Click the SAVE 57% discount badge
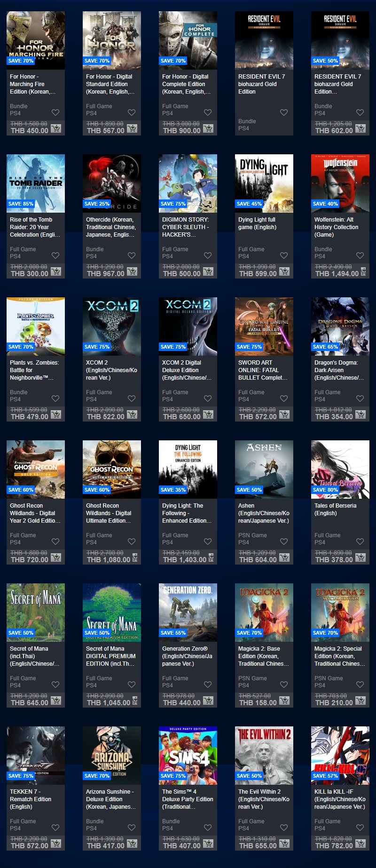 pyautogui.click(x=325, y=776)
